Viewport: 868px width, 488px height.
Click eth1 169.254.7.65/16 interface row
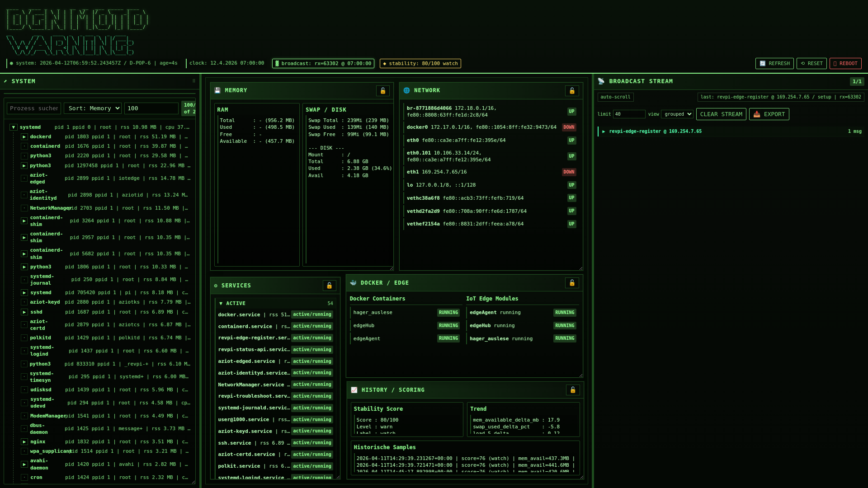(x=491, y=172)
